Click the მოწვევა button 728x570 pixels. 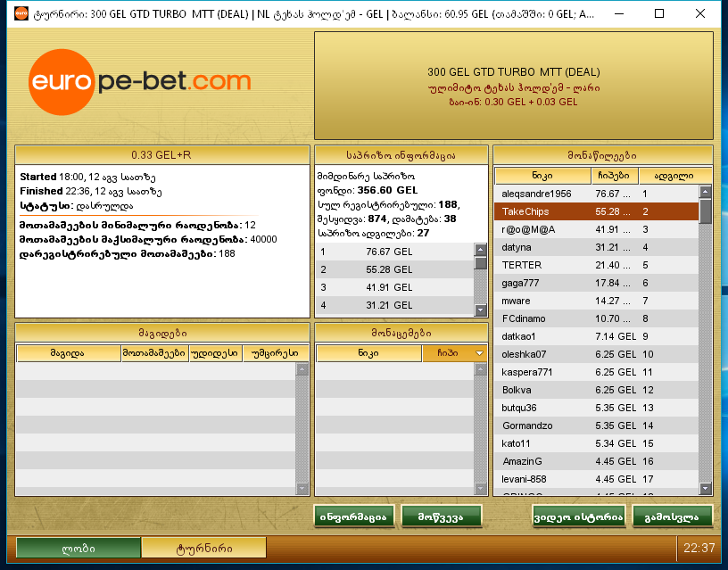coord(441,516)
